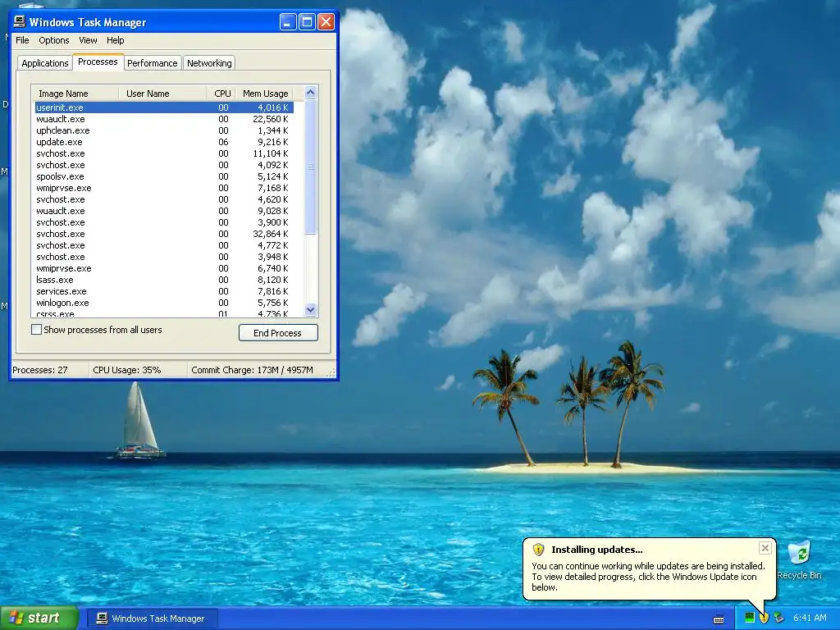Open the Help menu
This screenshot has height=630, width=840.
[x=115, y=40]
